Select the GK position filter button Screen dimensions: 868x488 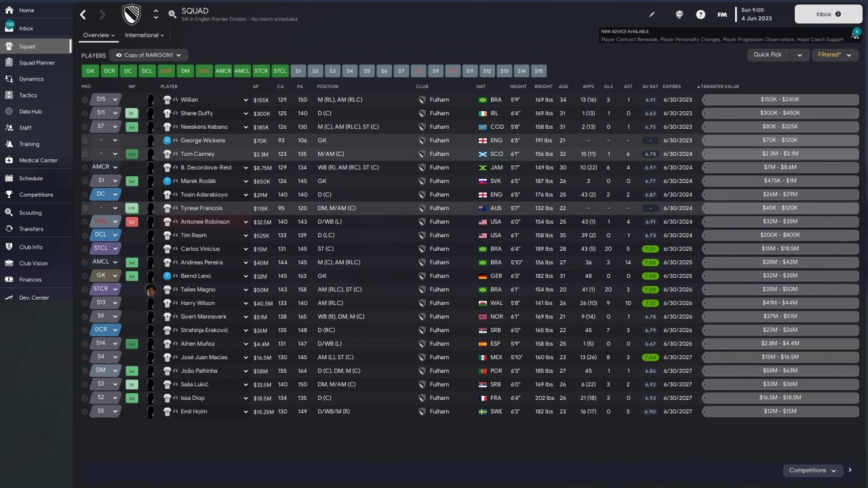(x=90, y=70)
